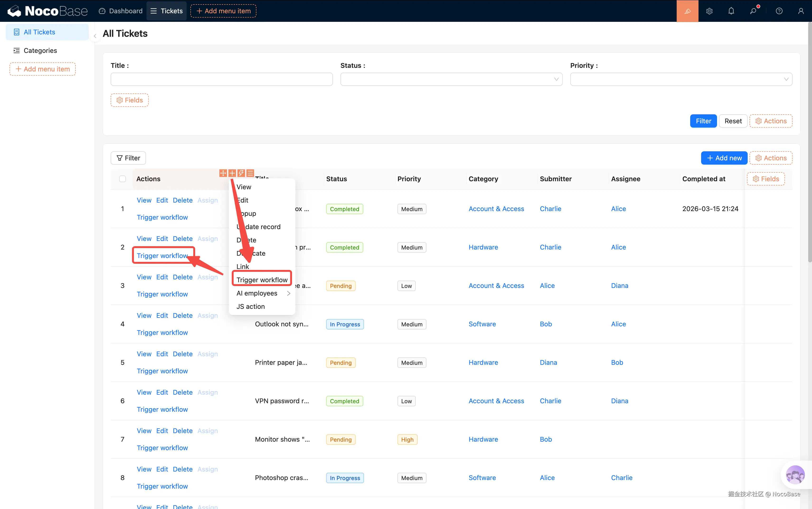The height and width of the screenshot is (509, 812).
Task: Expand the Priority filter dropdown
Action: click(681, 79)
